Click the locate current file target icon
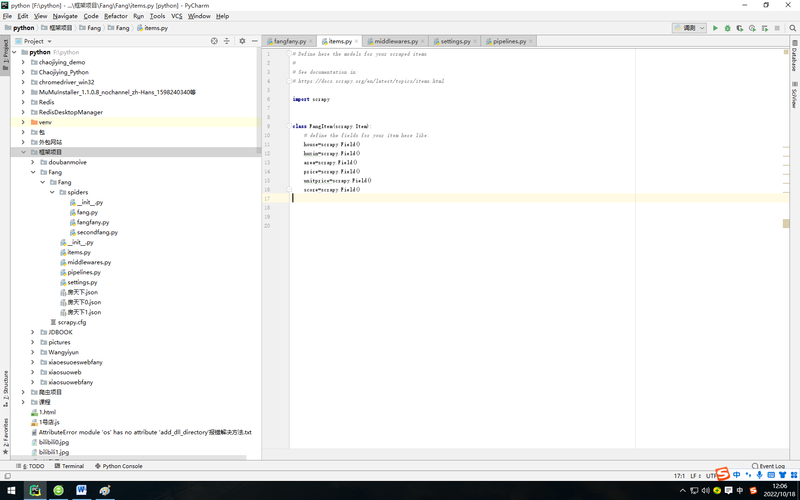The image size is (800, 500). pyautogui.click(x=214, y=41)
